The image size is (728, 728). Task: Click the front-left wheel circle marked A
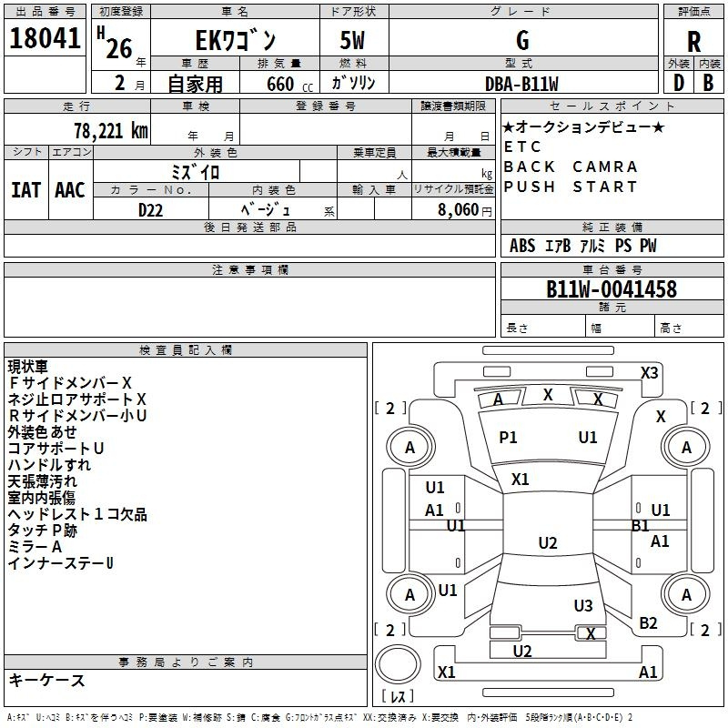pos(409,447)
